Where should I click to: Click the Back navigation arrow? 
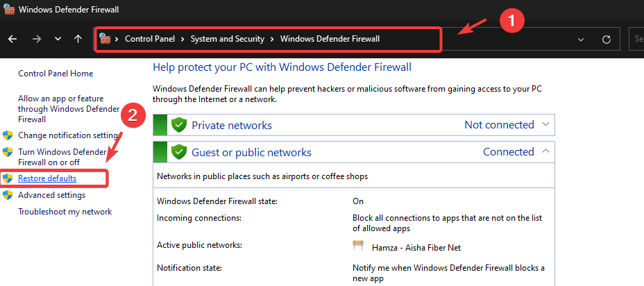[x=12, y=39]
